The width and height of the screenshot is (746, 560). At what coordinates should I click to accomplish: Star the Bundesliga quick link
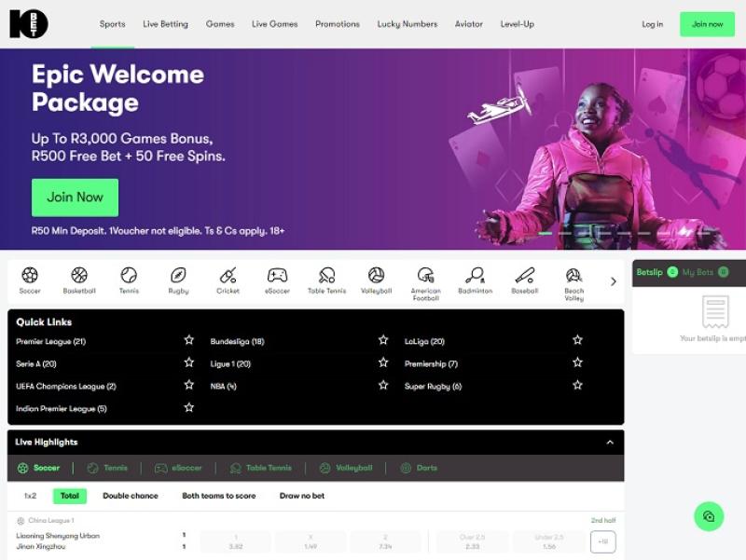[x=383, y=340]
